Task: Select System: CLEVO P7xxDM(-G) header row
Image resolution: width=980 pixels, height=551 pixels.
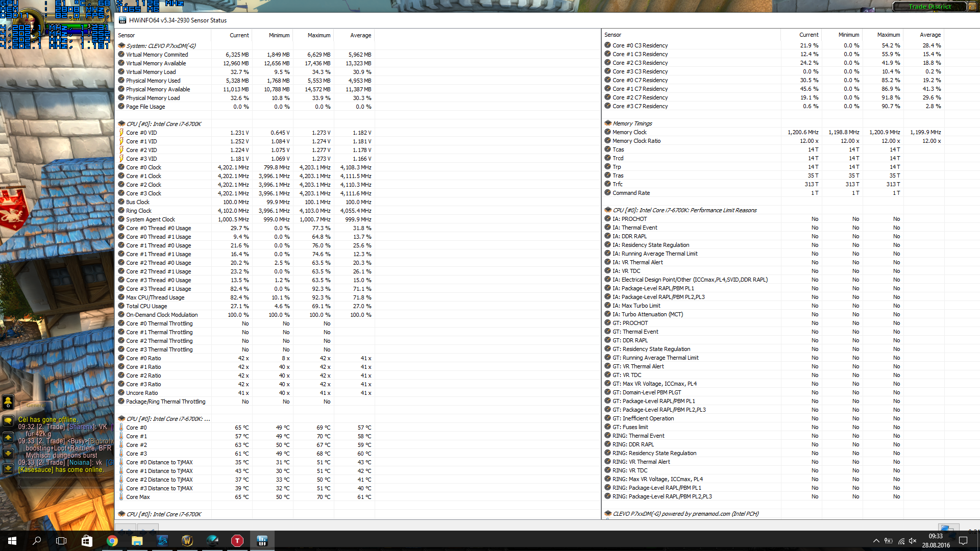Action: pos(245,46)
